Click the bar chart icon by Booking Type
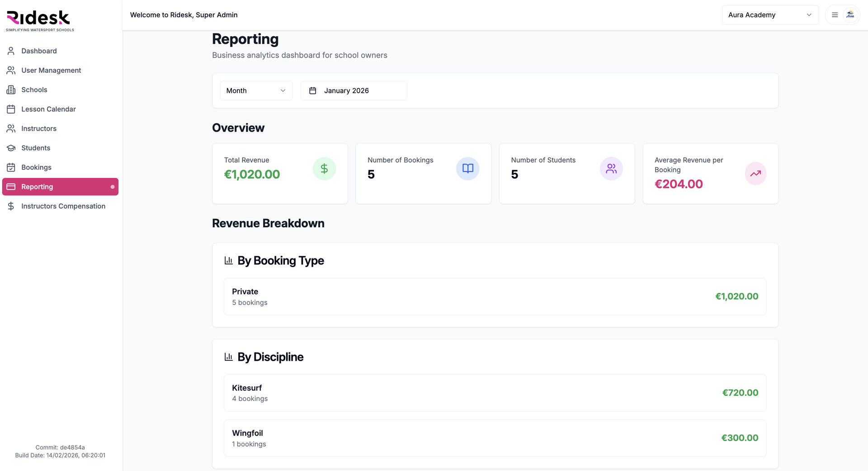This screenshot has width=868, height=471. pos(229,261)
